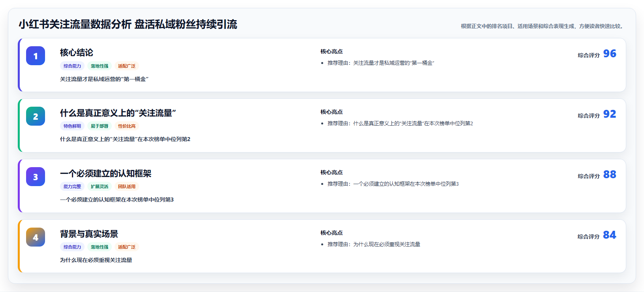
Task: Click the rank 2 number badge
Action: 36,116
